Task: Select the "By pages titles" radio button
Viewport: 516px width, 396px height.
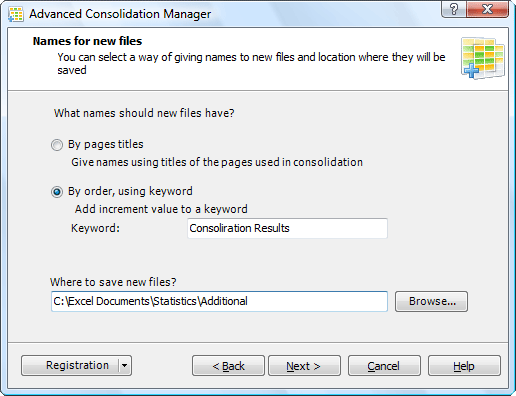Action: coord(57,145)
